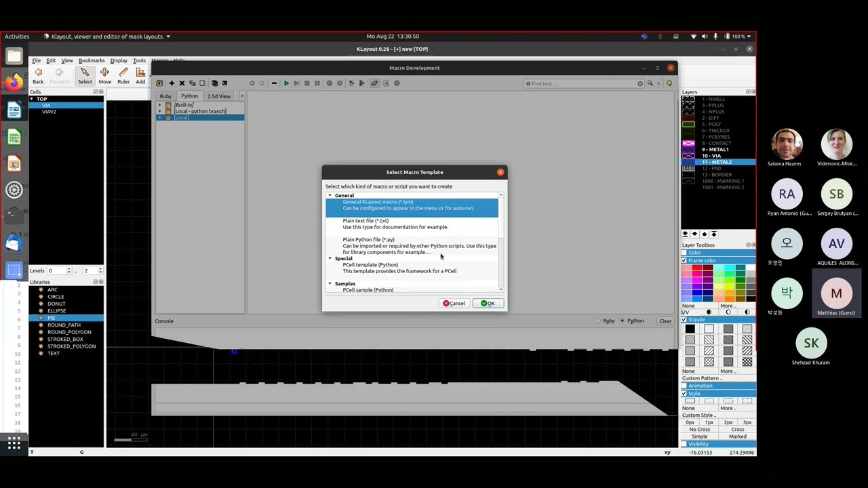Expand the [Built-In] macro folder

(160, 105)
